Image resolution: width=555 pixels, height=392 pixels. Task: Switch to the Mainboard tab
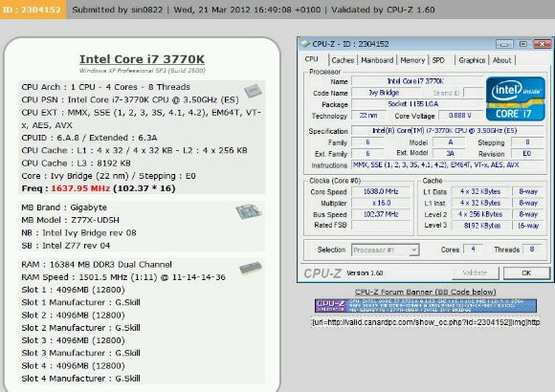377,60
